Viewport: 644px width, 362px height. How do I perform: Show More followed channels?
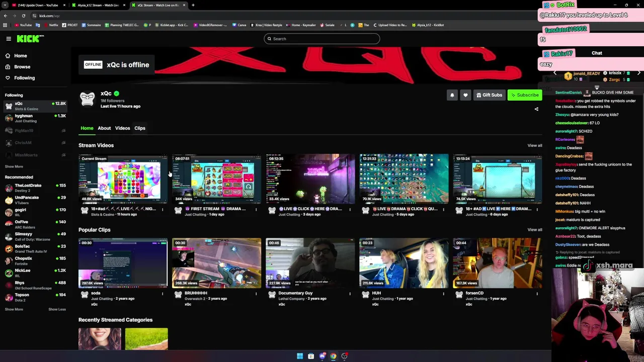(14, 166)
